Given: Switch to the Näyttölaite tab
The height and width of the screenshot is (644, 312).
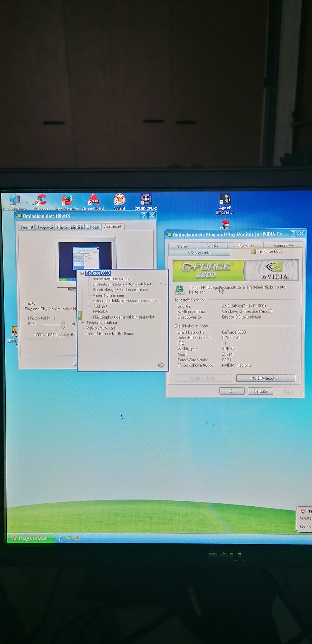Looking at the screenshot, I should [245, 246].
